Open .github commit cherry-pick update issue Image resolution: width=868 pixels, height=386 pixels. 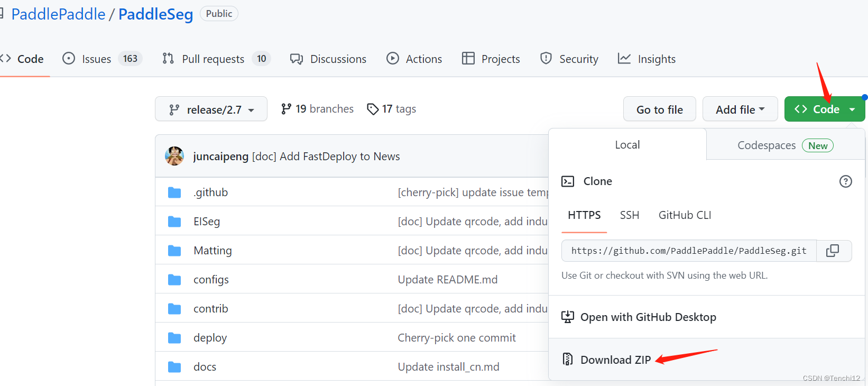[x=473, y=192]
